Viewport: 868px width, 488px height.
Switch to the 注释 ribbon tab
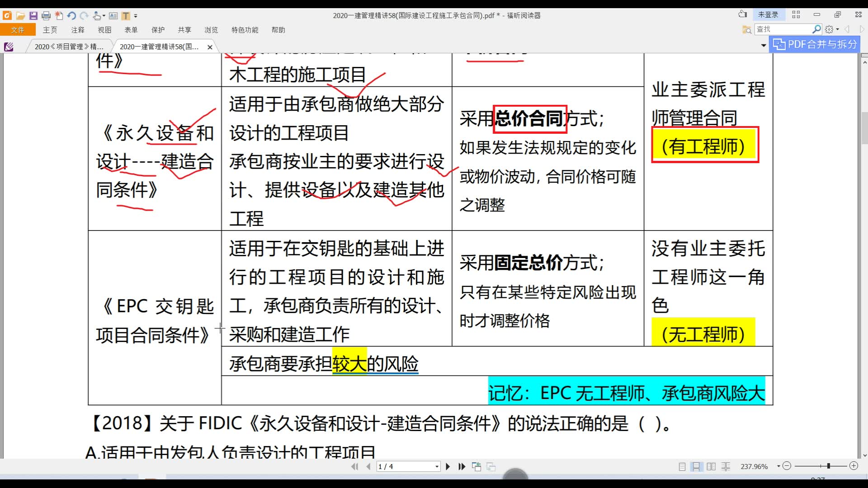pyautogui.click(x=77, y=30)
